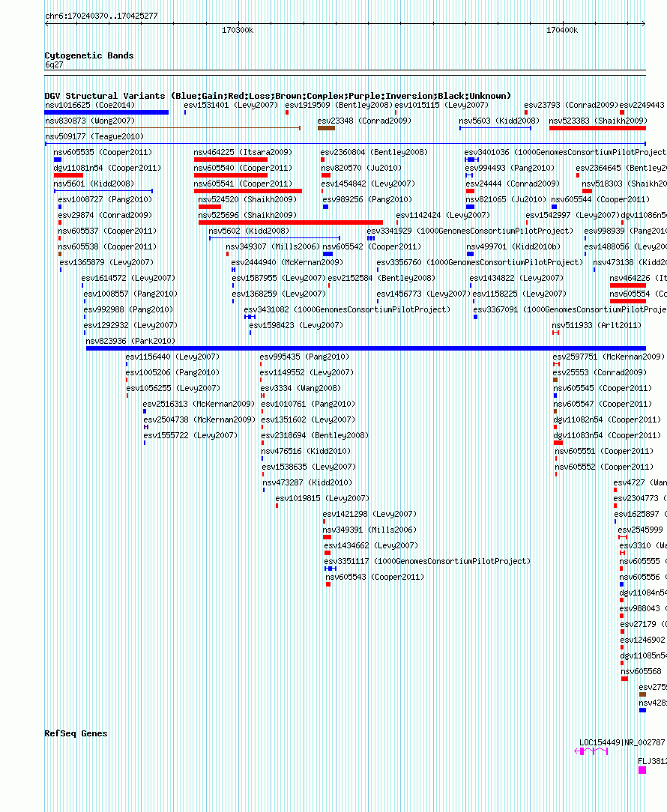The width and height of the screenshot is (667, 812).
Task: Click the red nsv523383 loss bar
Action: [597, 128]
